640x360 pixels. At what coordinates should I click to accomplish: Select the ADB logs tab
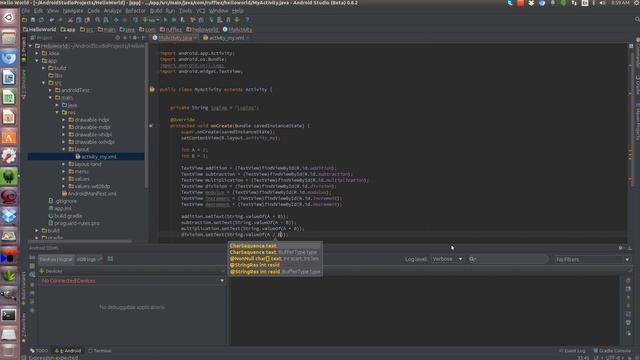point(89,259)
